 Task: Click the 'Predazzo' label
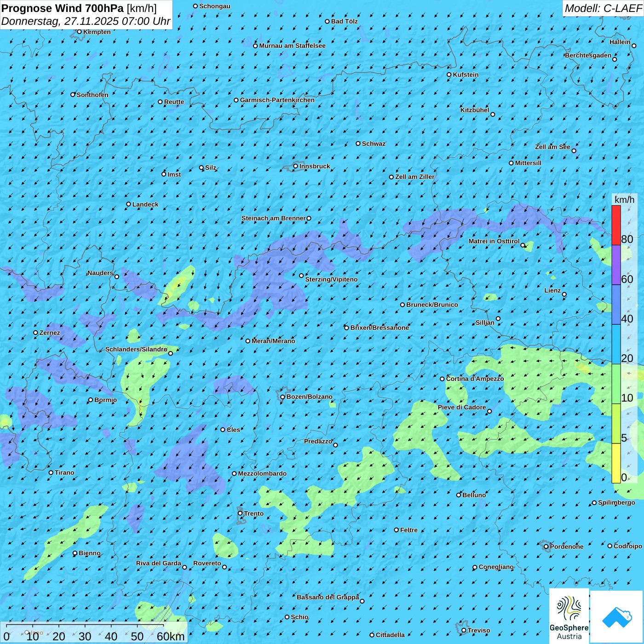pos(318,441)
